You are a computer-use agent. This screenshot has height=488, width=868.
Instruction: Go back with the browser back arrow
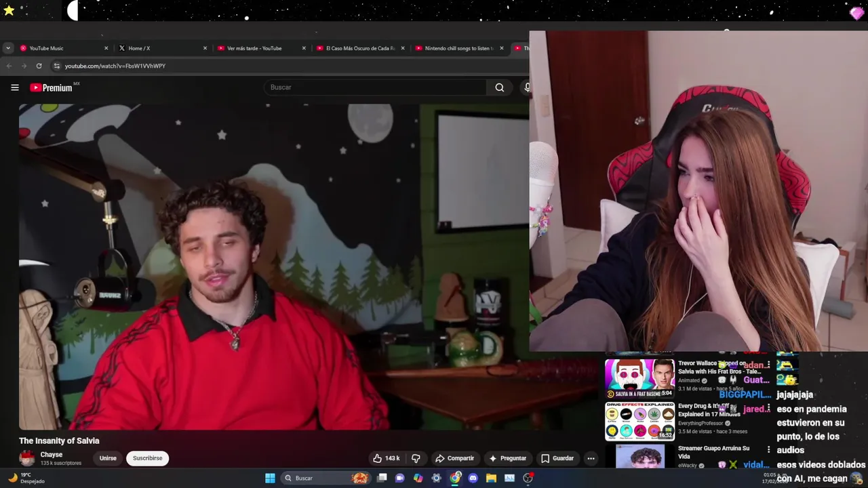[9, 66]
